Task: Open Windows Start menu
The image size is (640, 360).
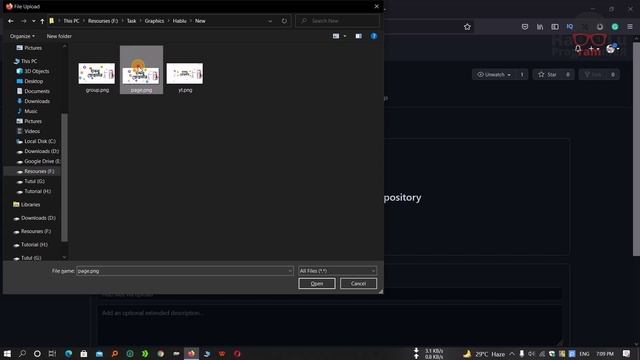Action: click(x=7, y=354)
